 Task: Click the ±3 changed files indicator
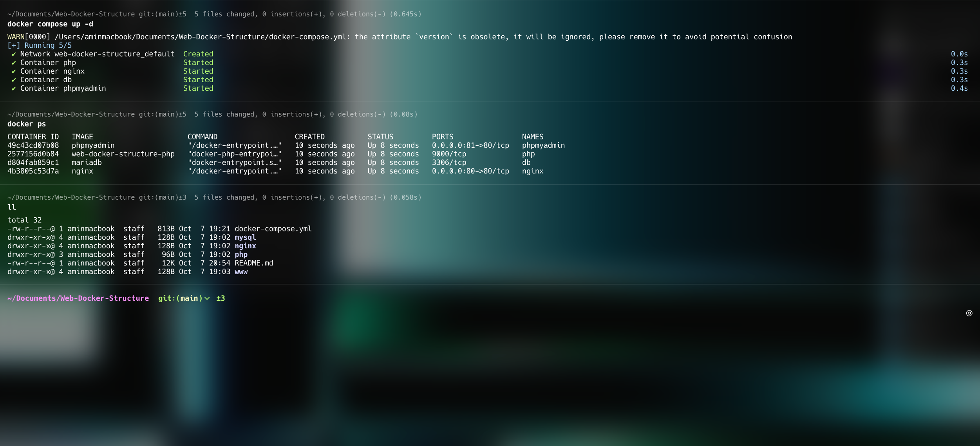point(221,298)
